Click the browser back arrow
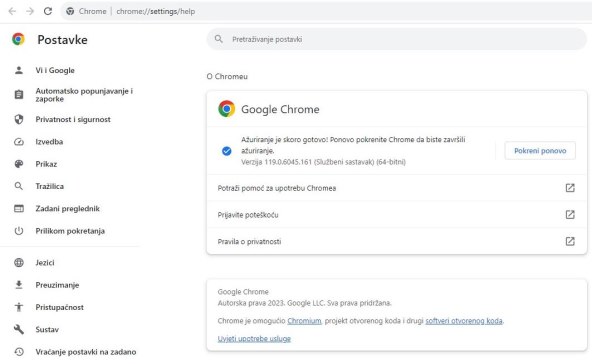The height and width of the screenshot is (364, 592). point(12,11)
